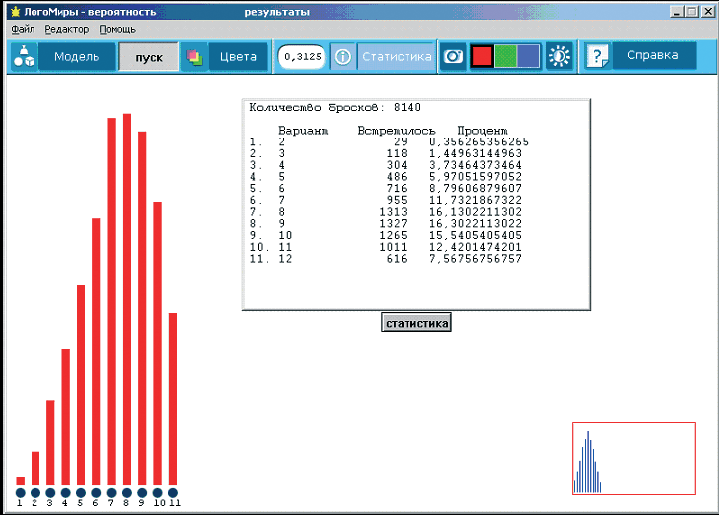This screenshot has height=515, width=719.
Task: Select the blue color swatch
Action: pyautogui.click(x=528, y=57)
